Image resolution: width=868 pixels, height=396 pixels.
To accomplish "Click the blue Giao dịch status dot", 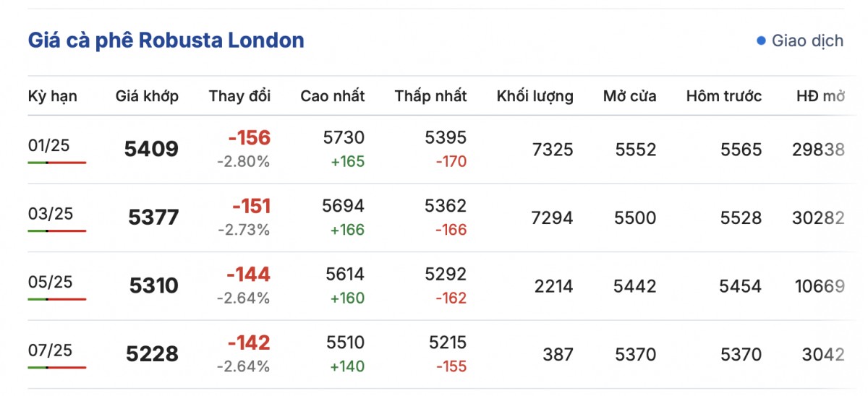I will 761,40.
